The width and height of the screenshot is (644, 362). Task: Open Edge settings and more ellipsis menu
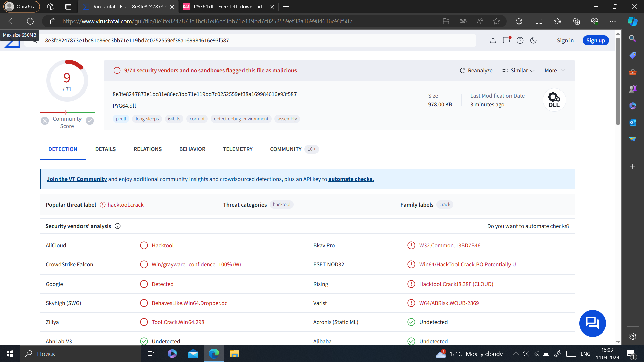pos(613,21)
